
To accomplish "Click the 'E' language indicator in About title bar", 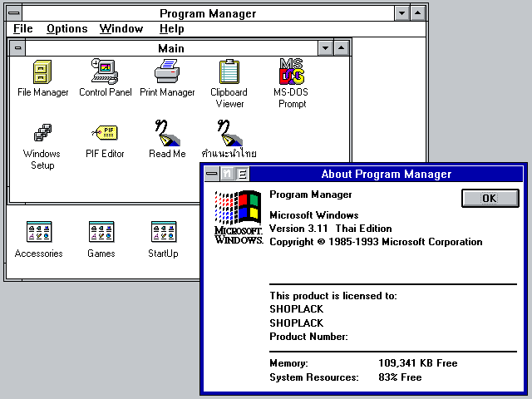I will [242, 174].
